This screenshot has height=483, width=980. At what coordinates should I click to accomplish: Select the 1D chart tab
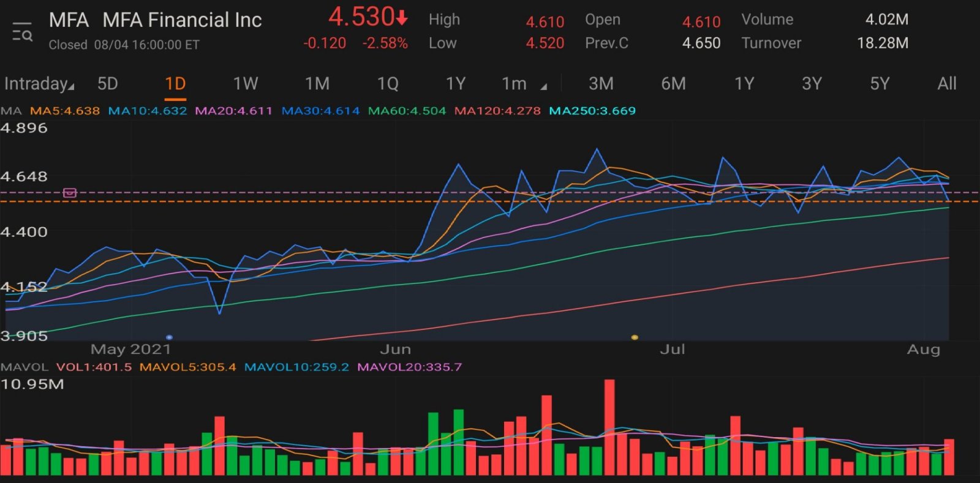(x=175, y=83)
